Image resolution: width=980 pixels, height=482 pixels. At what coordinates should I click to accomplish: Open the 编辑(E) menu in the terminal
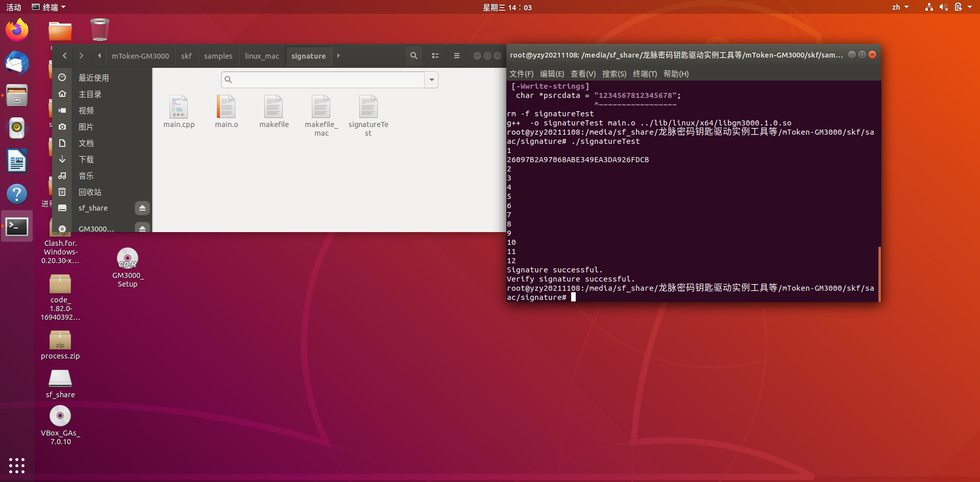pyautogui.click(x=552, y=74)
